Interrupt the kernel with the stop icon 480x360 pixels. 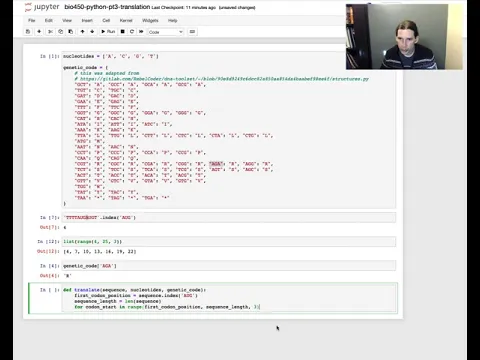[122, 31]
